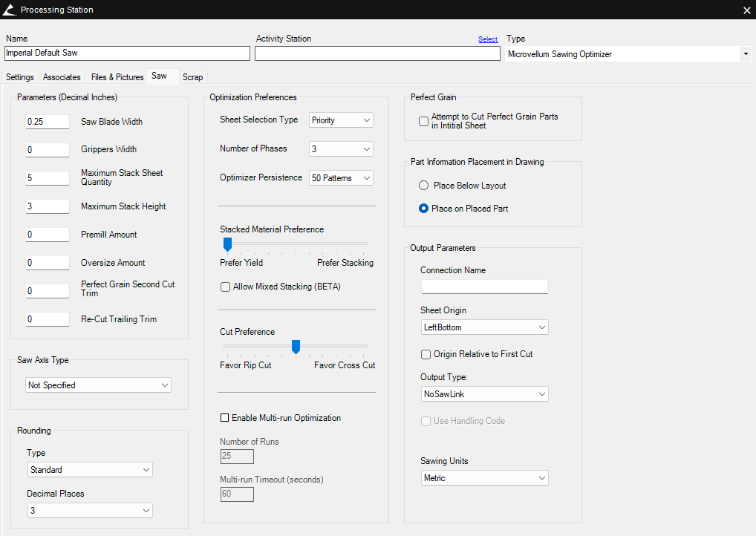Tick Attempt to Cut Perfect Grain Parts
Screen dimensions: 756x536
pos(424,121)
